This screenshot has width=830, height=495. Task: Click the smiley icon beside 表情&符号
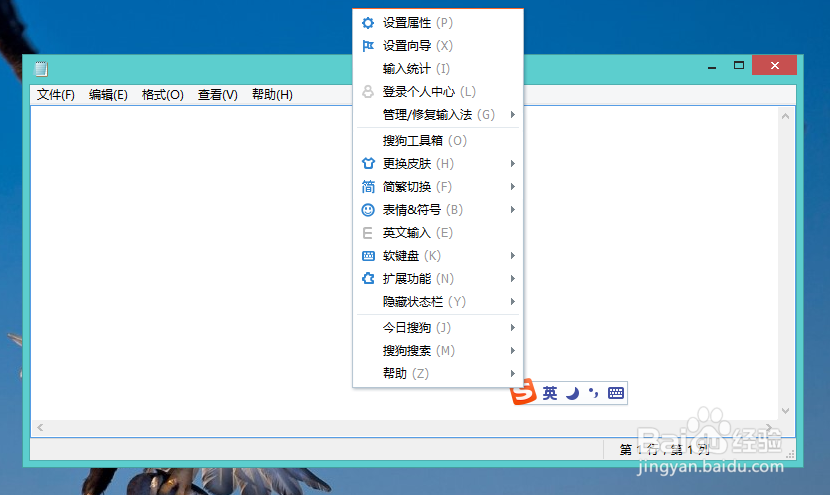[x=368, y=210]
